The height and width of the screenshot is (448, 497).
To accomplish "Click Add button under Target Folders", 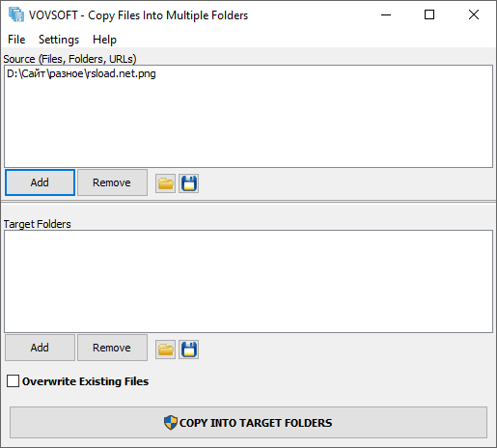I will (40, 348).
